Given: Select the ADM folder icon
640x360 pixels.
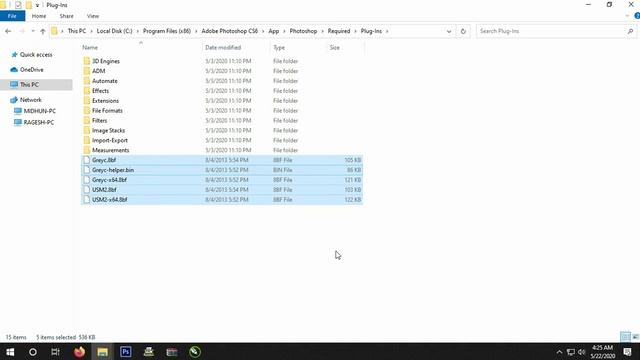Looking at the screenshot, I should tap(87, 71).
